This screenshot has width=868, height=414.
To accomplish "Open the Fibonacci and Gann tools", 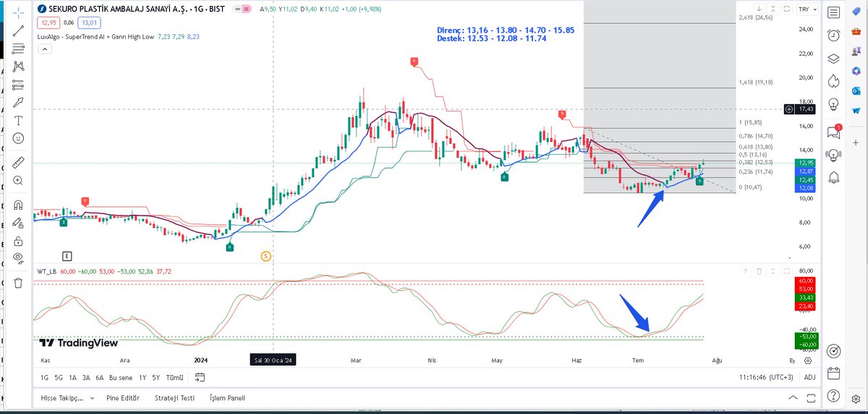I will coord(18,48).
